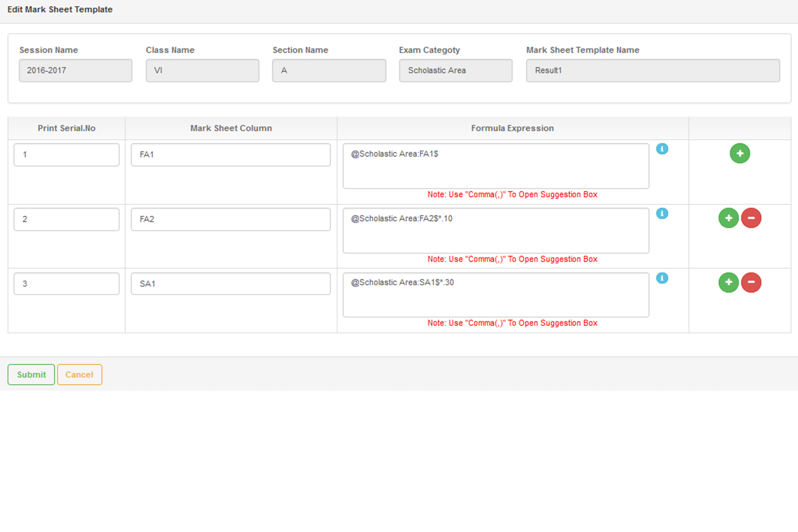The height and width of the screenshot is (532, 798).
Task: Click into the SA1$*.30 formula textarea
Action: [x=496, y=295]
